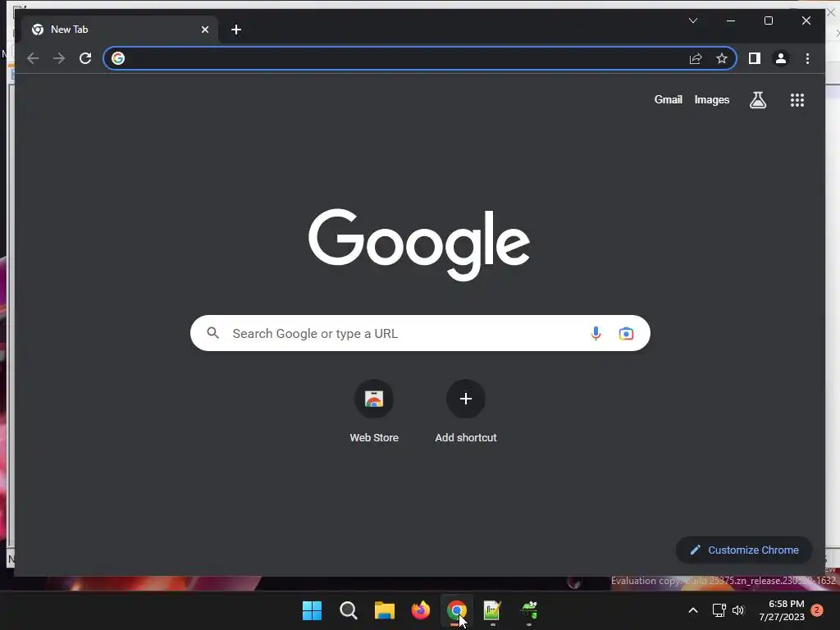
Task: Open Search Labs flask icon
Action: (757, 99)
